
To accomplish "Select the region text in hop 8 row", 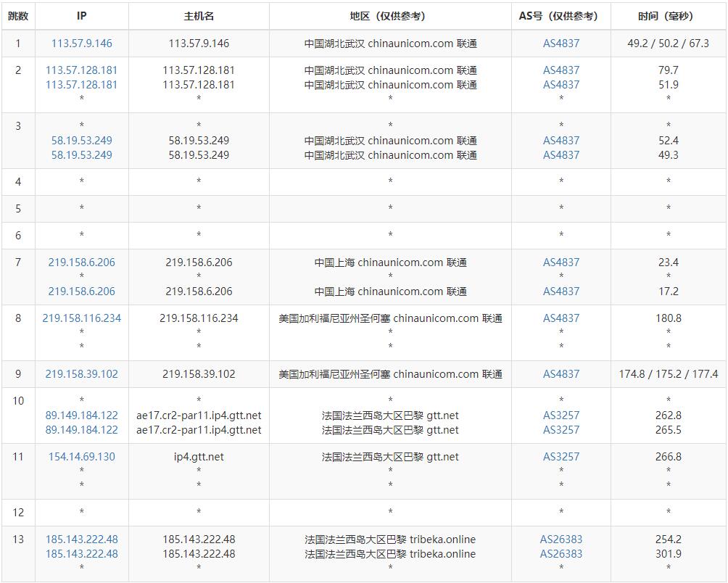I will [x=390, y=318].
